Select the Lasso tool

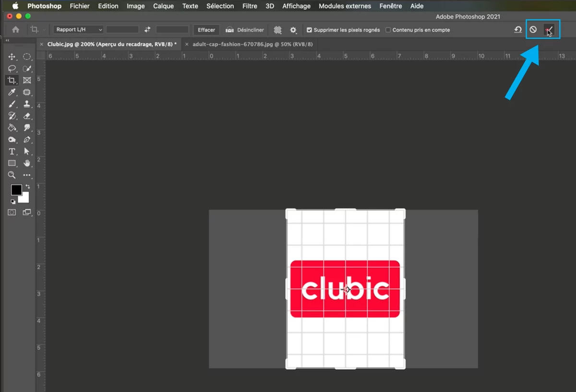[12, 69]
